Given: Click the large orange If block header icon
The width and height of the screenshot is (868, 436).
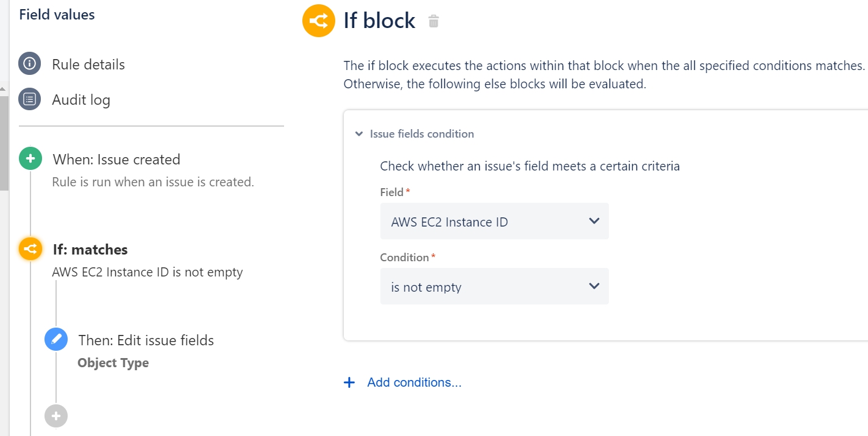Looking at the screenshot, I should [319, 21].
